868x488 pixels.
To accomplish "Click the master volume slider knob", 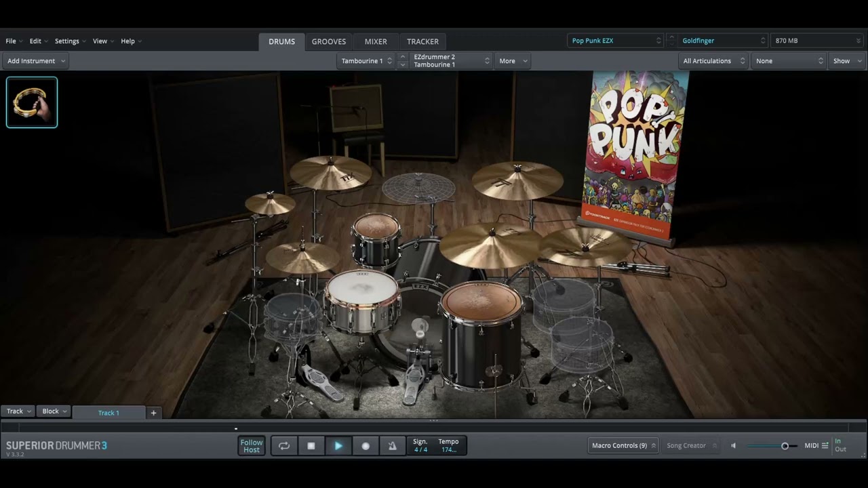I will [785, 445].
